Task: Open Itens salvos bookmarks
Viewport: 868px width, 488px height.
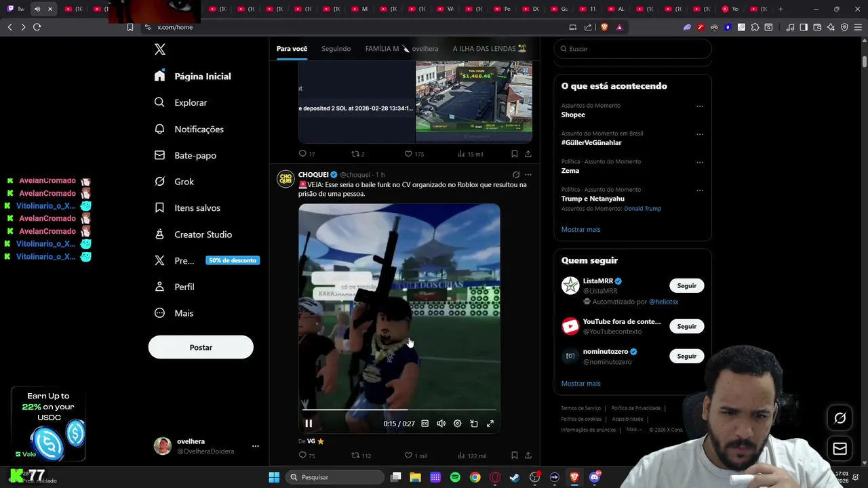Action: (187, 208)
